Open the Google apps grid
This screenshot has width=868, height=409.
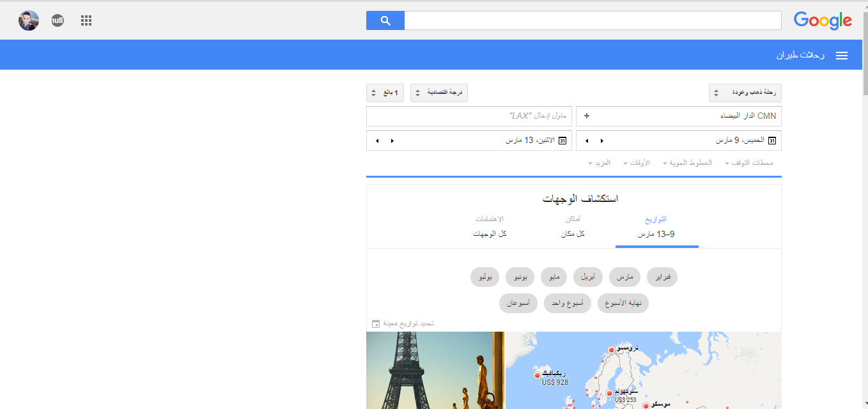tap(86, 20)
